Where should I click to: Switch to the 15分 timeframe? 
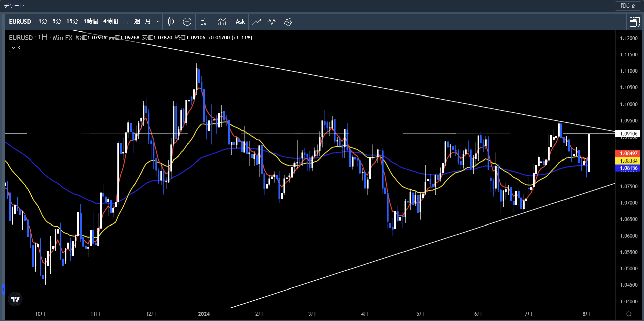[x=72, y=21]
